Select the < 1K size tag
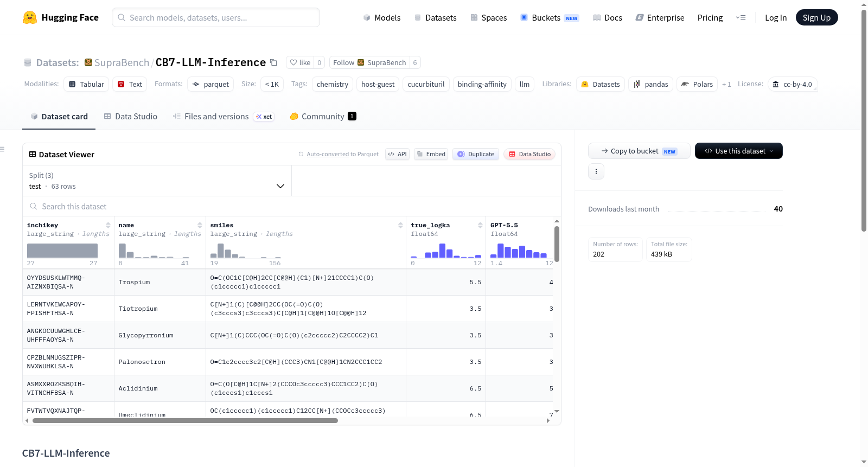The width and height of the screenshot is (868, 467). tap(272, 84)
